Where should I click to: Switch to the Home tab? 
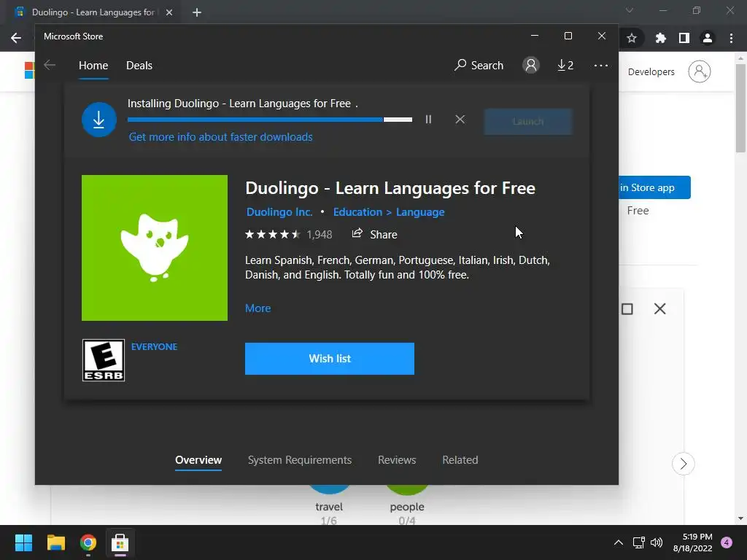(x=93, y=65)
